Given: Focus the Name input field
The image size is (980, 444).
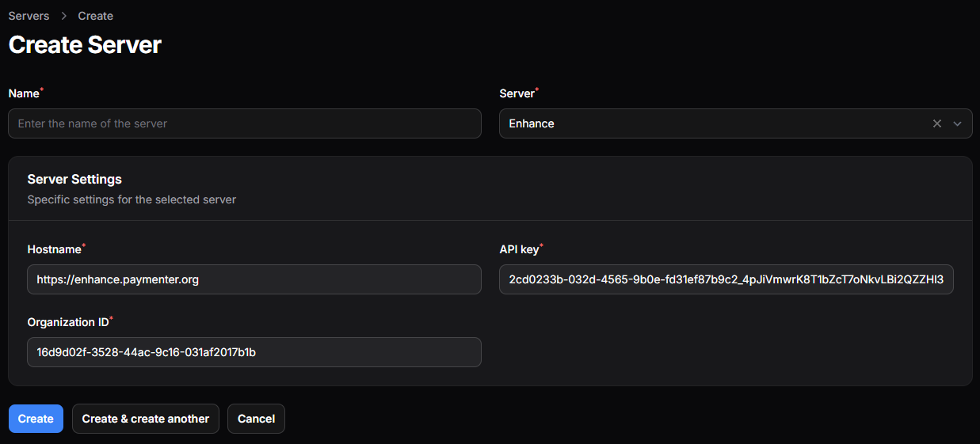Looking at the screenshot, I should click(245, 123).
